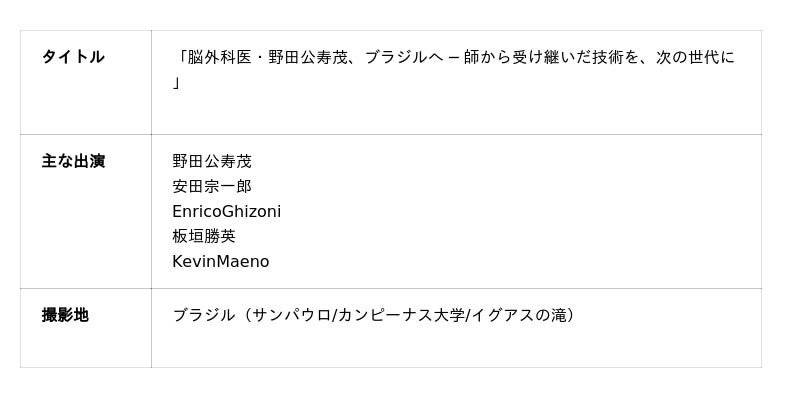Click the name EnricoGhizoni

[227, 211]
